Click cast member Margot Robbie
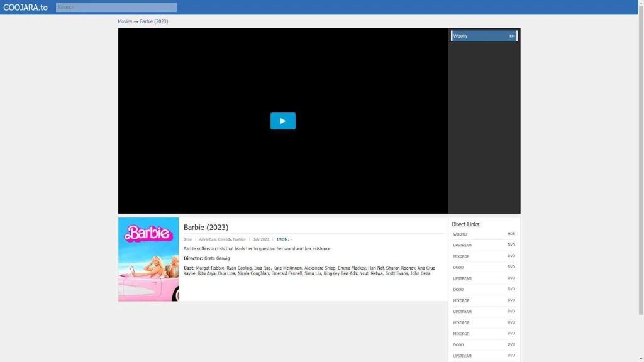Screen dimensions: 644x362 pos(209,268)
